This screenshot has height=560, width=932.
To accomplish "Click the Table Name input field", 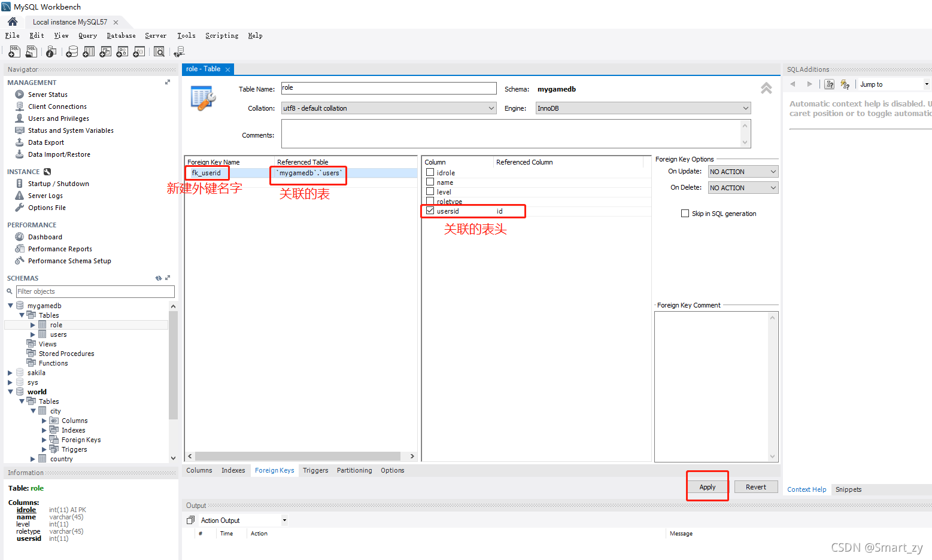I will [388, 88].
